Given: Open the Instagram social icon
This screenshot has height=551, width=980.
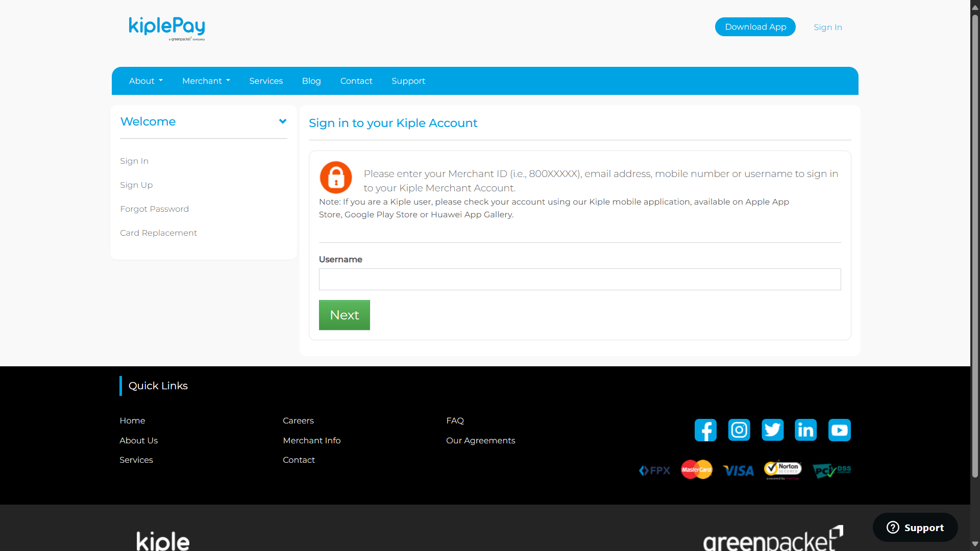Looking at the screenshot, I should [x=739, y=430].
